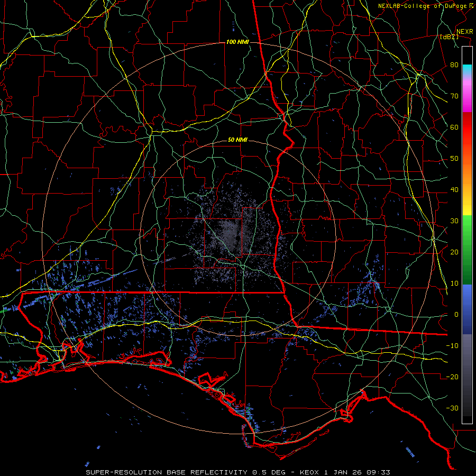The height and width of the screenshot is (476, 476).
Task: Click the 20 value on the dBZ scale
Action: point(454,252)
